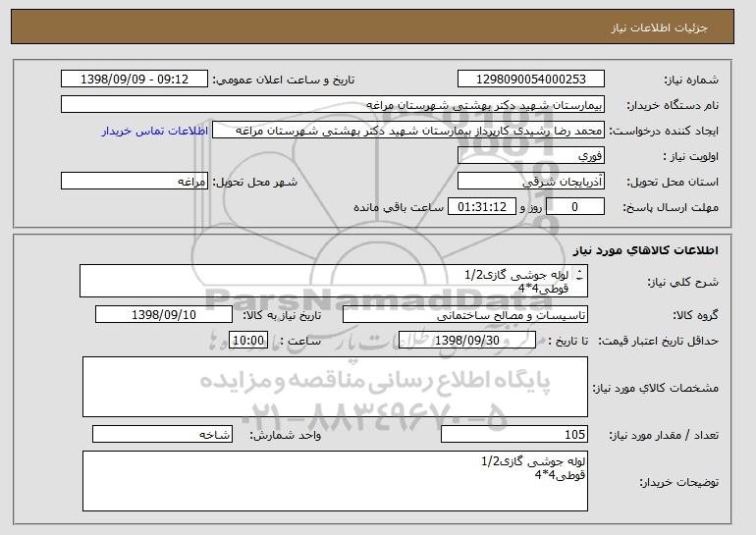Click the days remaining field showing 0
Screen dimensions: 756x535
(574, 207)
